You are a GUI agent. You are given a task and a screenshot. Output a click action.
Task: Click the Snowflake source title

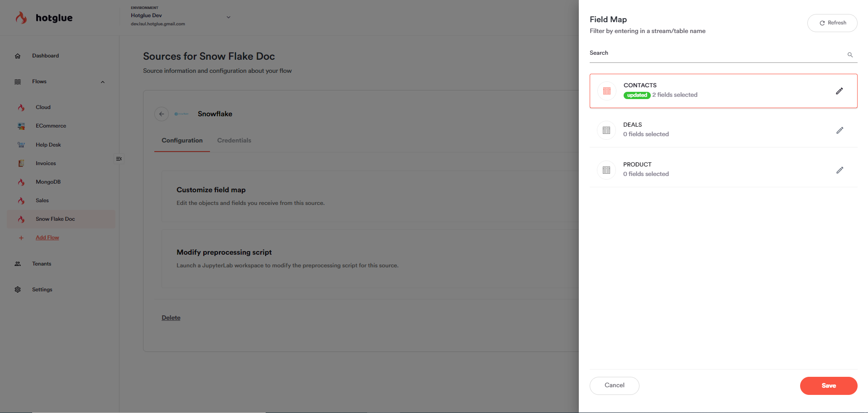(x=215, y=114)
